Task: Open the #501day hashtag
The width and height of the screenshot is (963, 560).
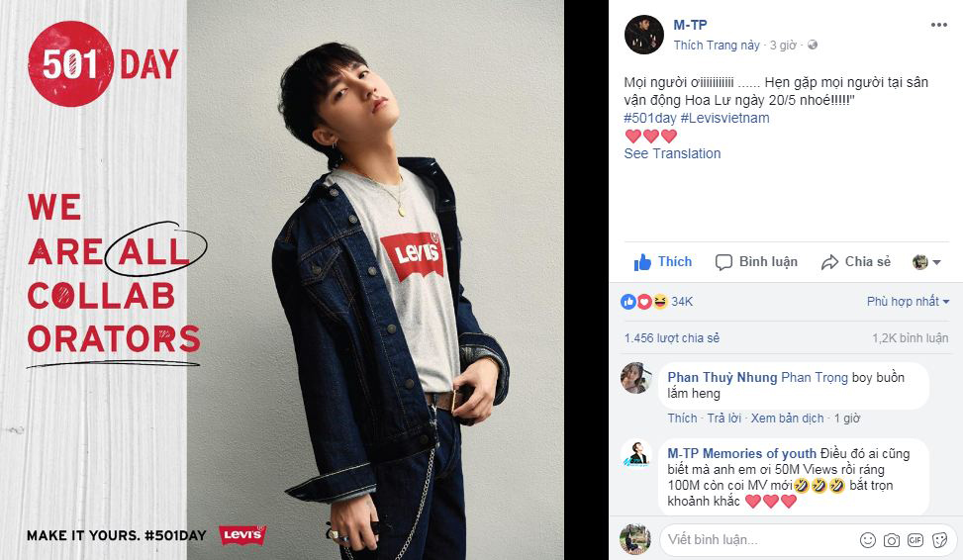Action: pos(650,118)
